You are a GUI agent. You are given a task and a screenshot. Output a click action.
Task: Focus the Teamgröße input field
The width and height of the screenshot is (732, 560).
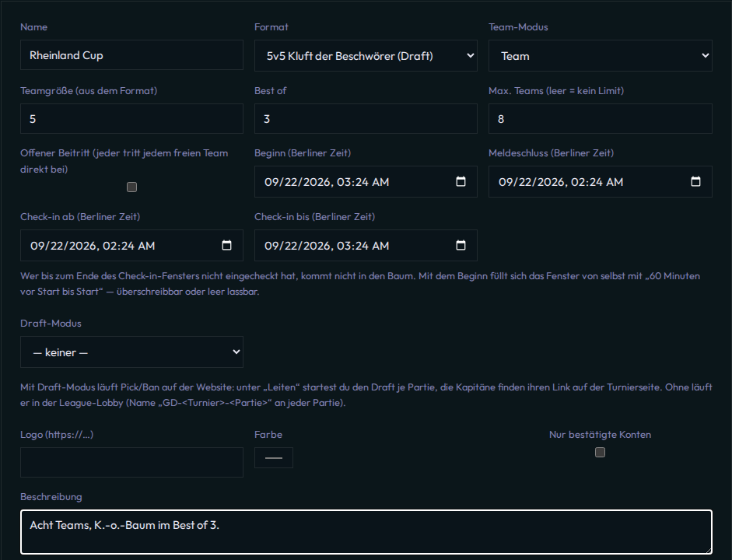tap(131, 118)
